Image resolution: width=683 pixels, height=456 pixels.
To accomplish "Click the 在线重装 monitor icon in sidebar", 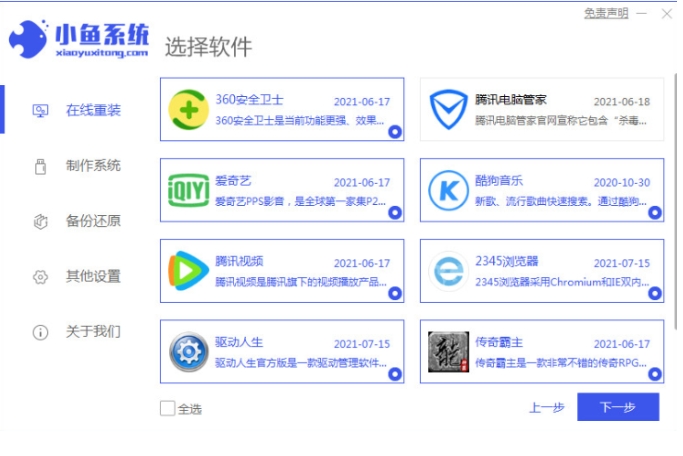I will coord(41,111).
